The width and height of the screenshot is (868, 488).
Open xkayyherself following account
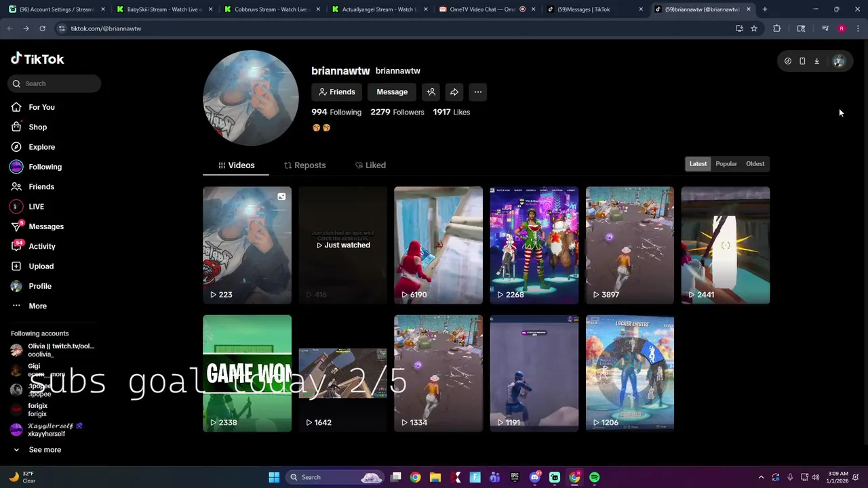[x=47, y=430]
